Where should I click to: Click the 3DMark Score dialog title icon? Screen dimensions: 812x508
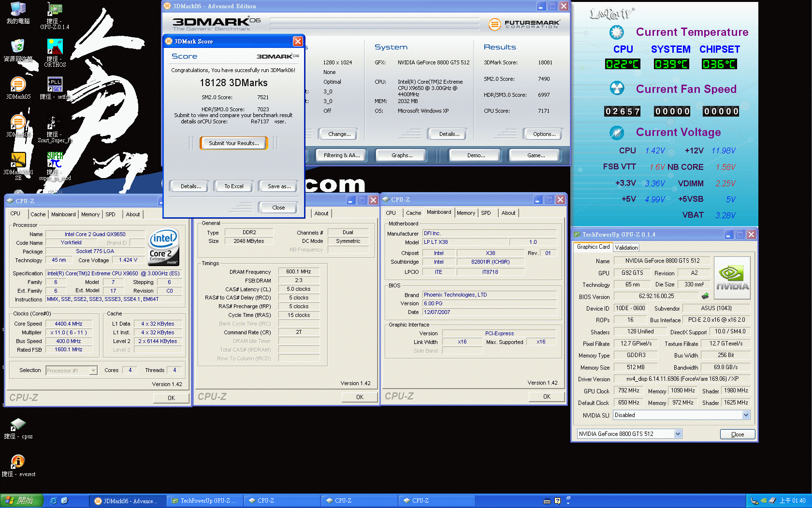(169, 41)
